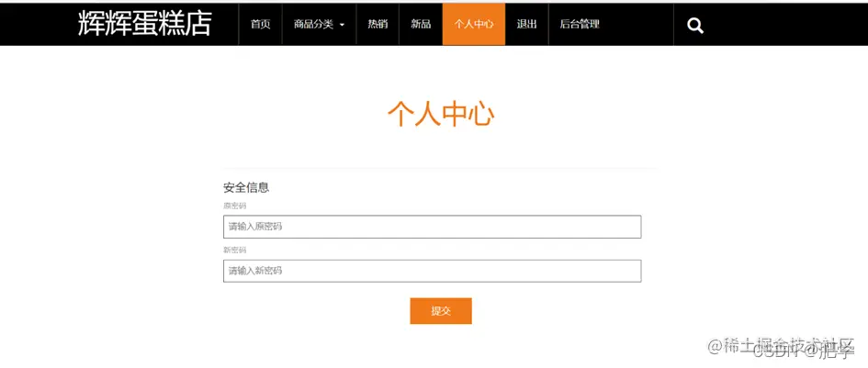Open 后台管理 admin page
The height and width of the screenshot is (368, 868).
click(x=580, y=25)
